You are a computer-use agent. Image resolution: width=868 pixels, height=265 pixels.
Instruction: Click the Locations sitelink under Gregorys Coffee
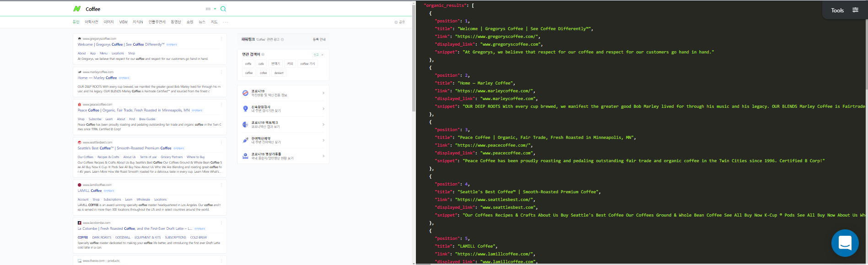coord(118,53)
